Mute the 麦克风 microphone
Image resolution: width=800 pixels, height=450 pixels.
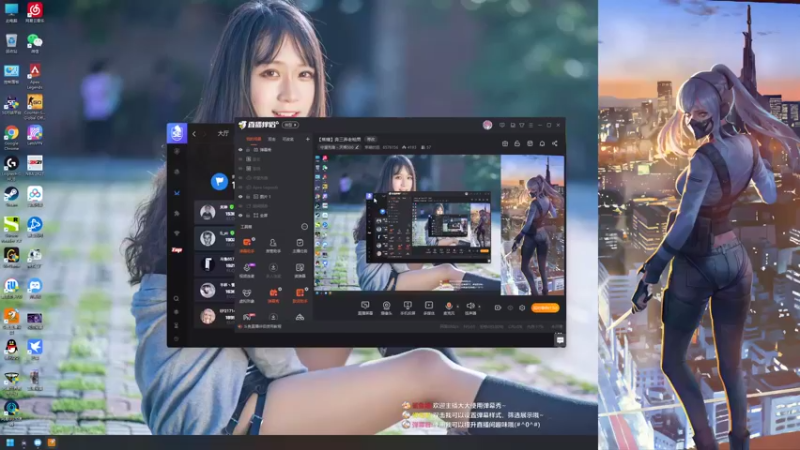448,308
